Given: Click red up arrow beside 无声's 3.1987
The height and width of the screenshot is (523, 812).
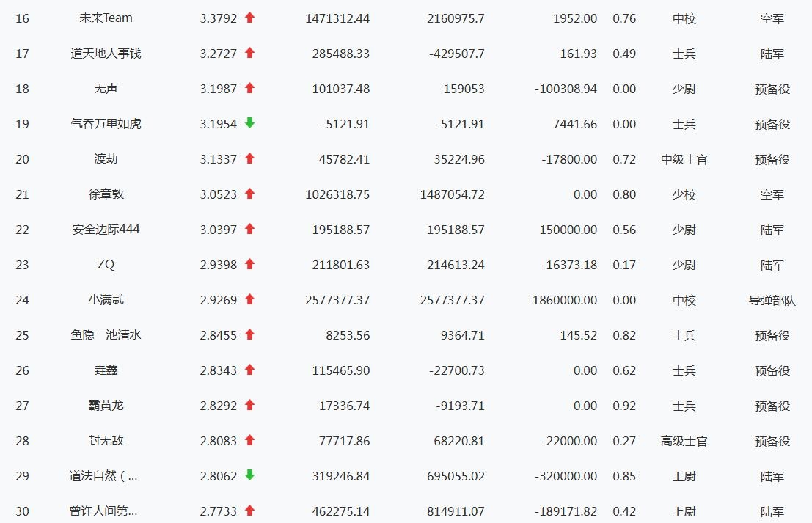Looking at the screenshot, I should pyautogui.click(x=249, y=88).
